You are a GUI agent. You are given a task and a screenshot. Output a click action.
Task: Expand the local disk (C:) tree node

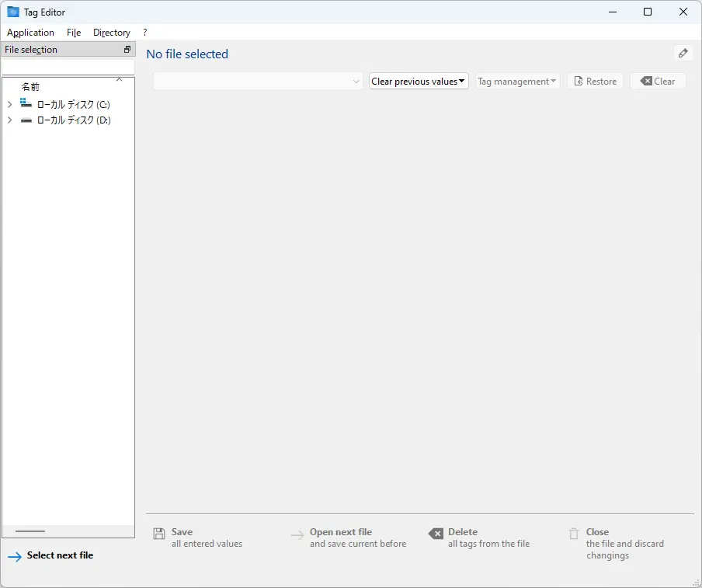pyautogui.click(x=9, y=104)
